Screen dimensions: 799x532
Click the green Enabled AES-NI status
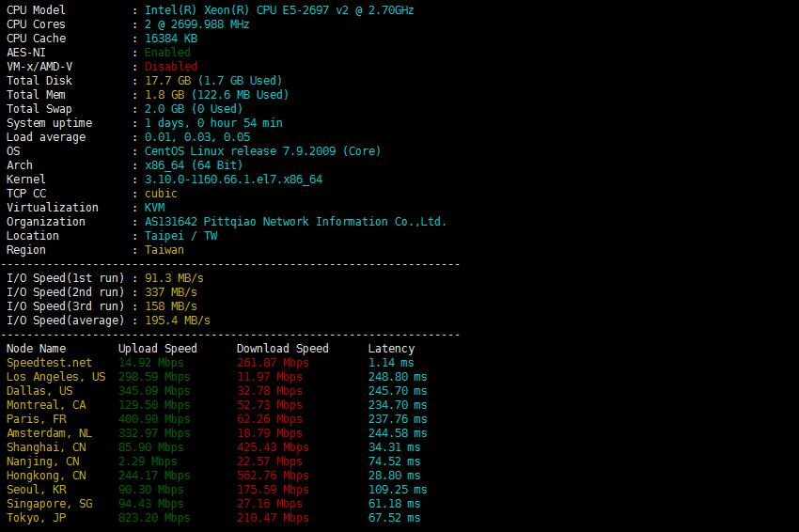[167, 53]
